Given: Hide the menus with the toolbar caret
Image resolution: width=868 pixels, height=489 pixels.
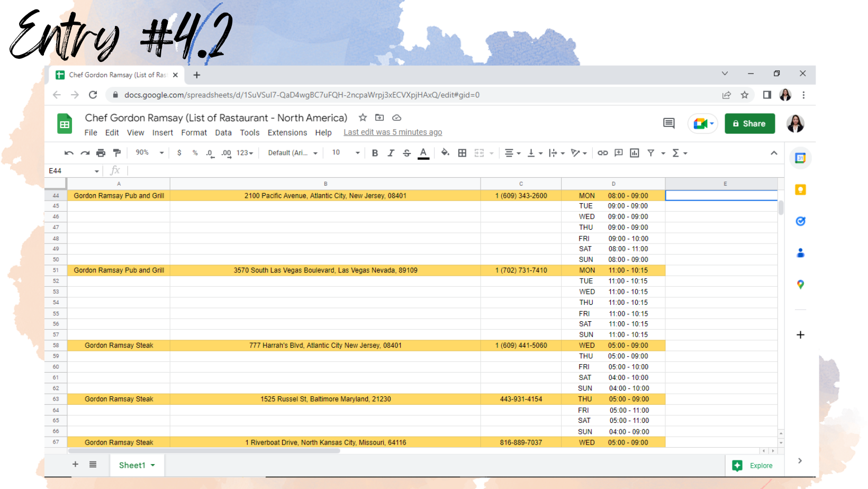Looking at the screenshot, I should 774,153.
